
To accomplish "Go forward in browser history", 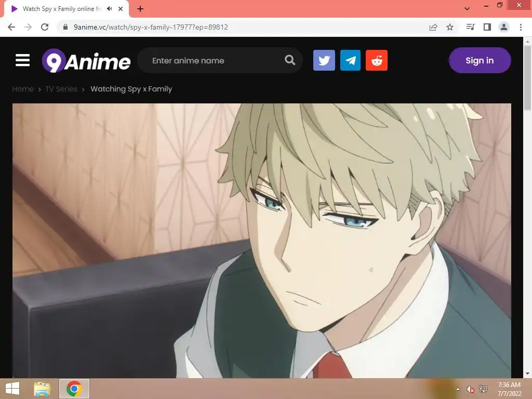I will click(28, 27).
